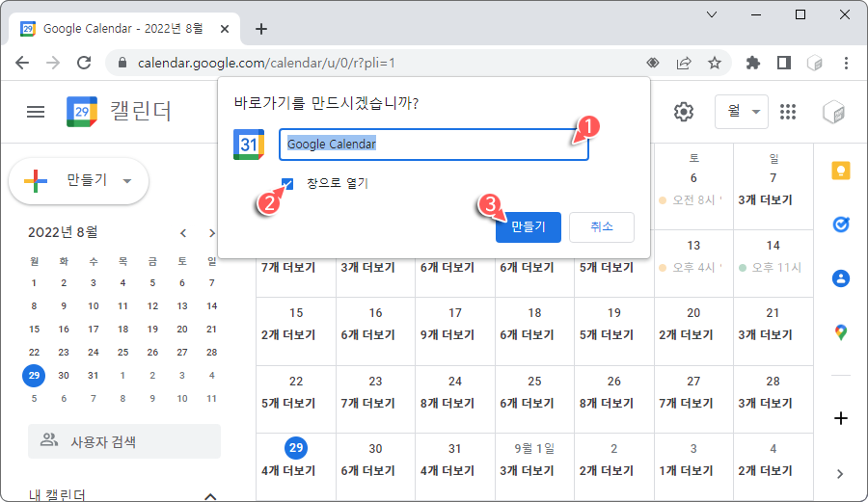Open the Extensions puzzle icon
868x502 pixels.
753,63
